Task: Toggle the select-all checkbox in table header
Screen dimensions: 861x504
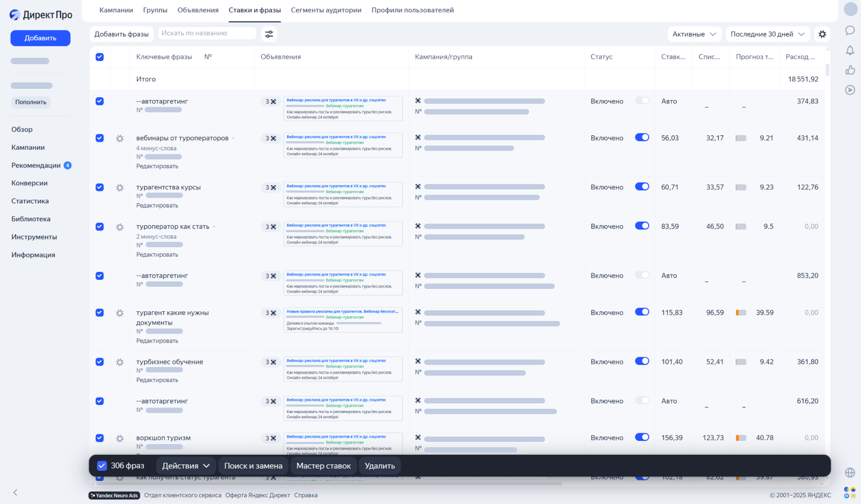Action: coord(100,57)
